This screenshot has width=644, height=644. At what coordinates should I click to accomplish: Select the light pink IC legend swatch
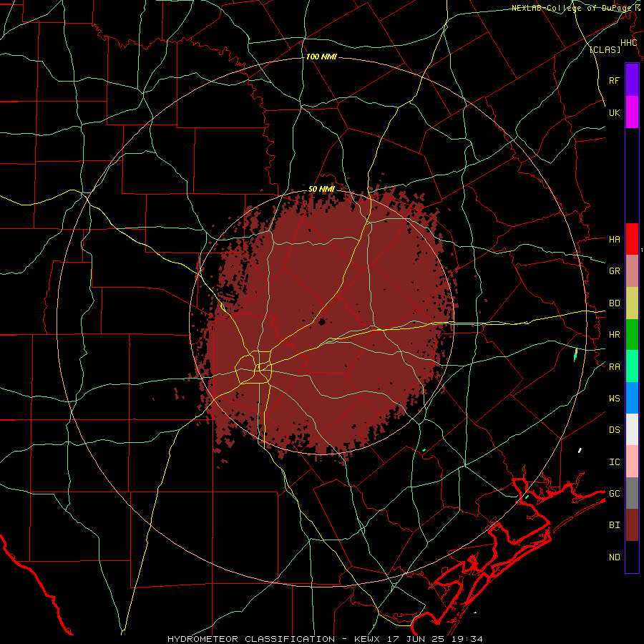click(632, 462)
